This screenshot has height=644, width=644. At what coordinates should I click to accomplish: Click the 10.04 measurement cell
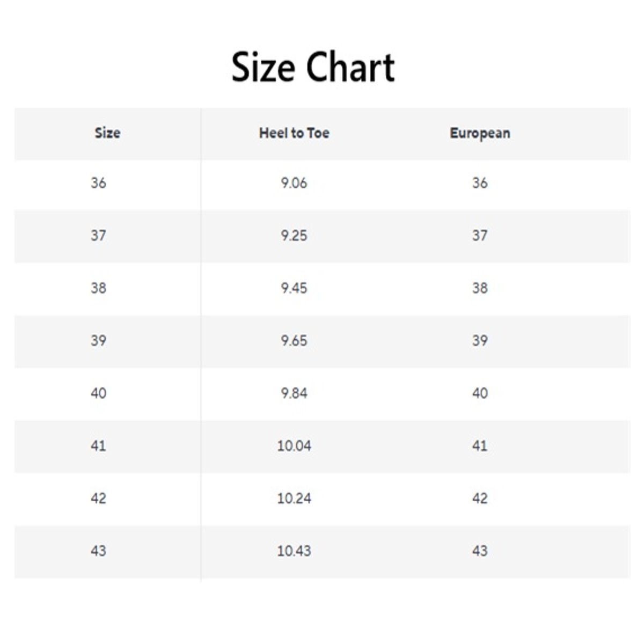point(294,446)
